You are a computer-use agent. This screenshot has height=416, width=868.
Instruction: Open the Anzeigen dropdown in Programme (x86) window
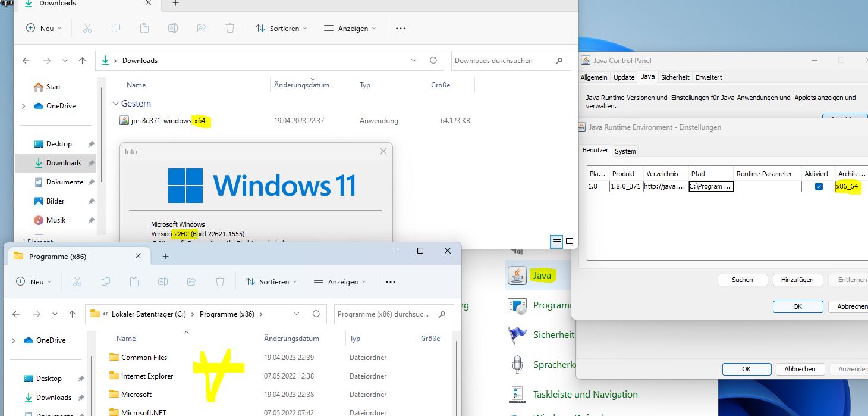click(x=339, y=282)
